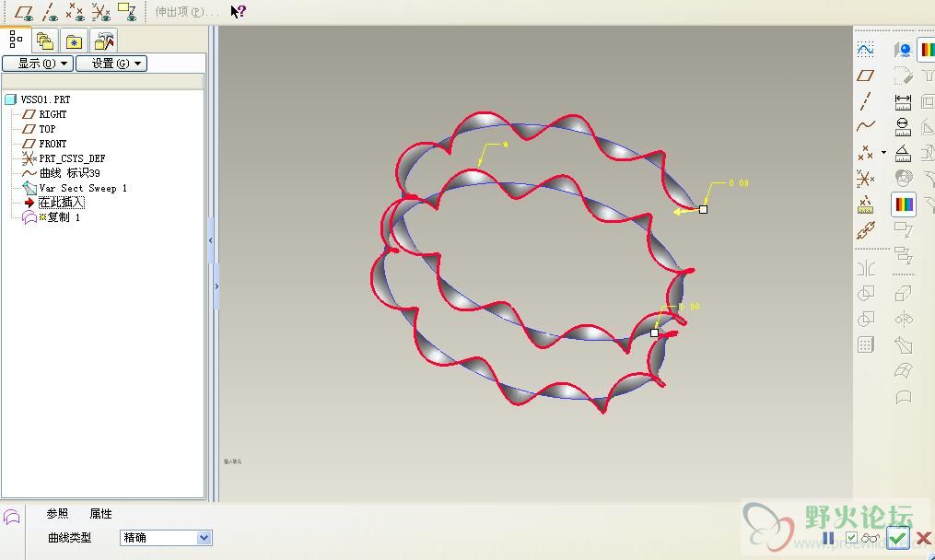Toggle datum axis display

pos(50,12)
